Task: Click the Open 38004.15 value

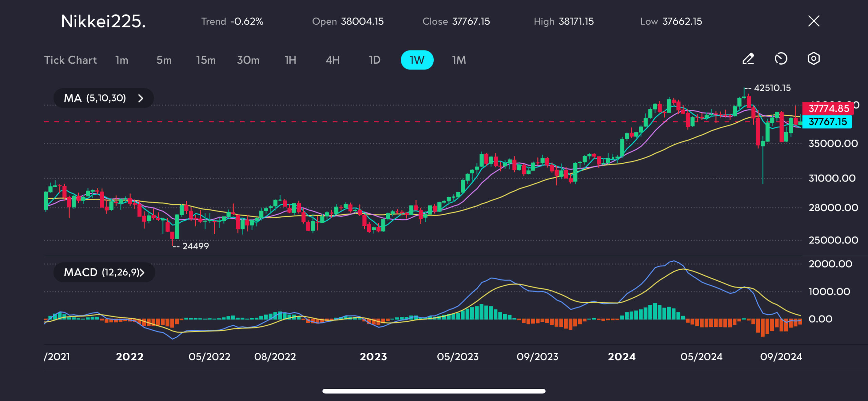Action: (348, 21)
